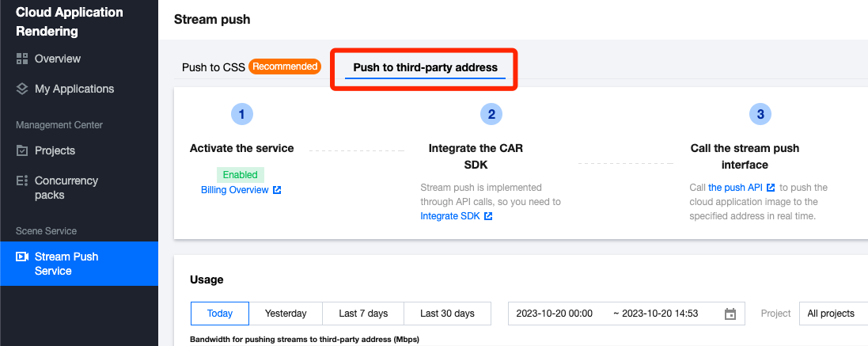Viewport: 868px width, 346px height.
Task: Switch to the Push to CSS tab
Action: 213,67
